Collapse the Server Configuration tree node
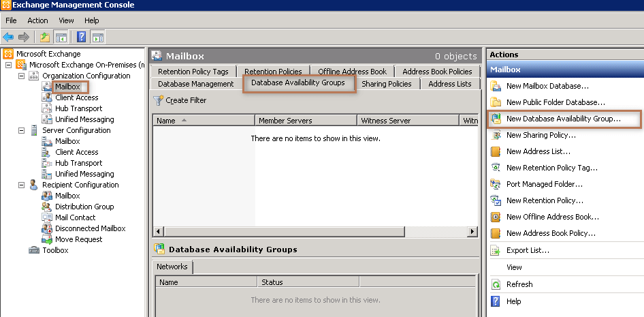The width and height of the screenshot is (644, 317). point(21,130)
